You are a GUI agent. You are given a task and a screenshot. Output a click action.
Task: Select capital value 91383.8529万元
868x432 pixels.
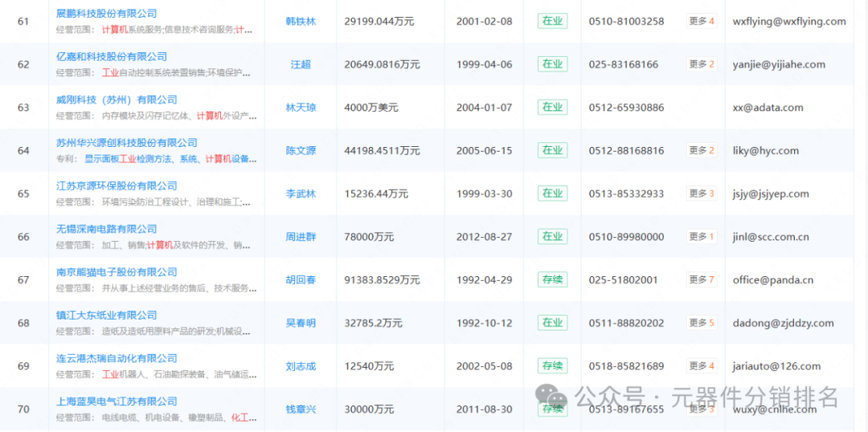(x=382, y=280)
